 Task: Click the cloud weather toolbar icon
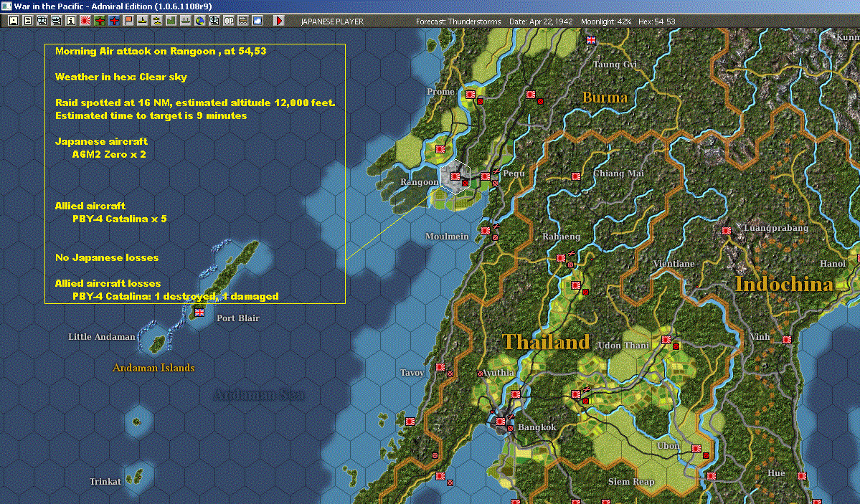point(257,21)
